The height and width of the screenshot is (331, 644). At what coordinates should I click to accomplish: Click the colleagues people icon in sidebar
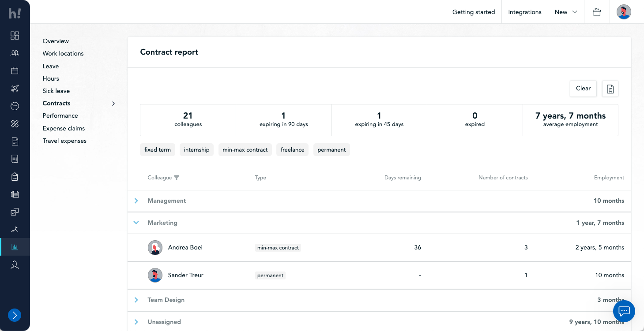click(x=15, y=53)
